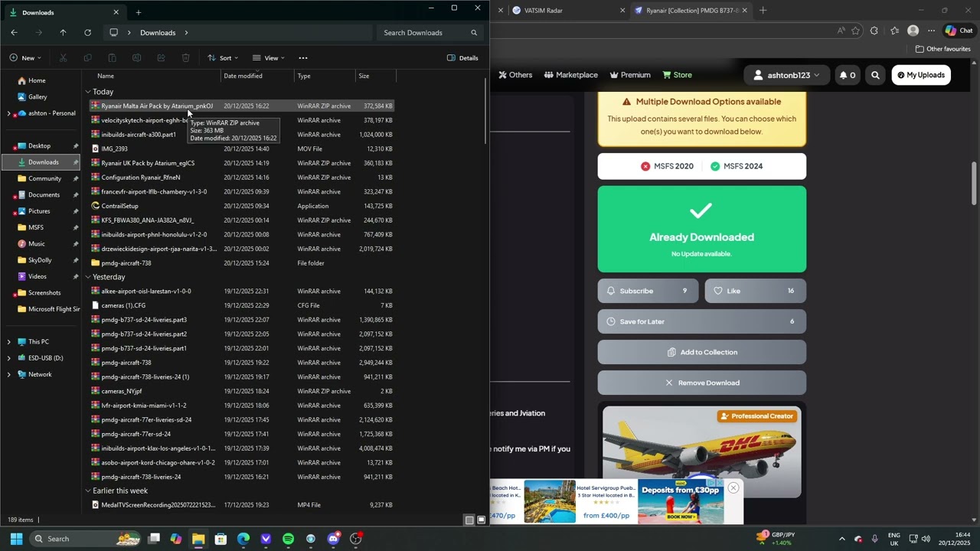Screen dimensions: 980x551
Task: Select MSFS 2024 option
Action: tap(736, 166)
